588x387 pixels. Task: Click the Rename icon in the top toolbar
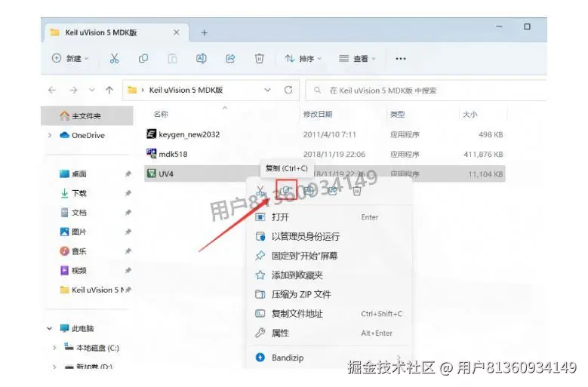tap(202, 58)
